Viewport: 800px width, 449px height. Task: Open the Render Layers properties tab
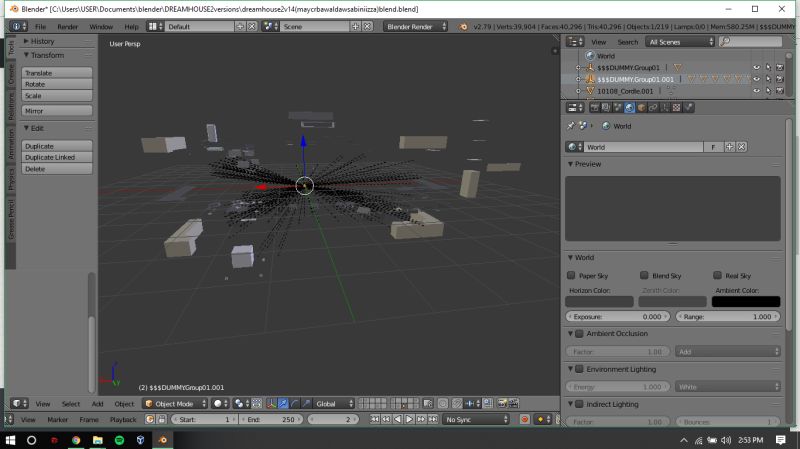606,107
